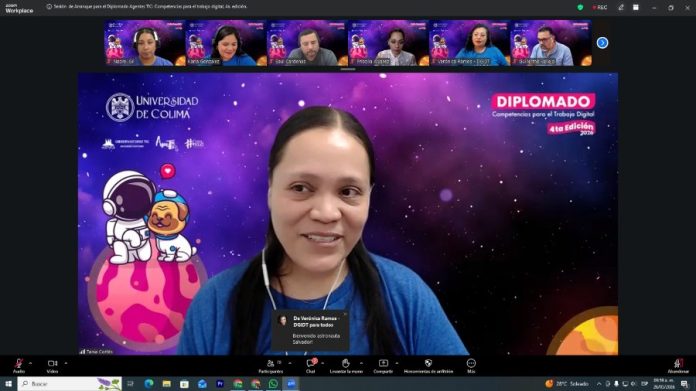Expand the Video options arrow
The image size is (696, 391).
66,363
